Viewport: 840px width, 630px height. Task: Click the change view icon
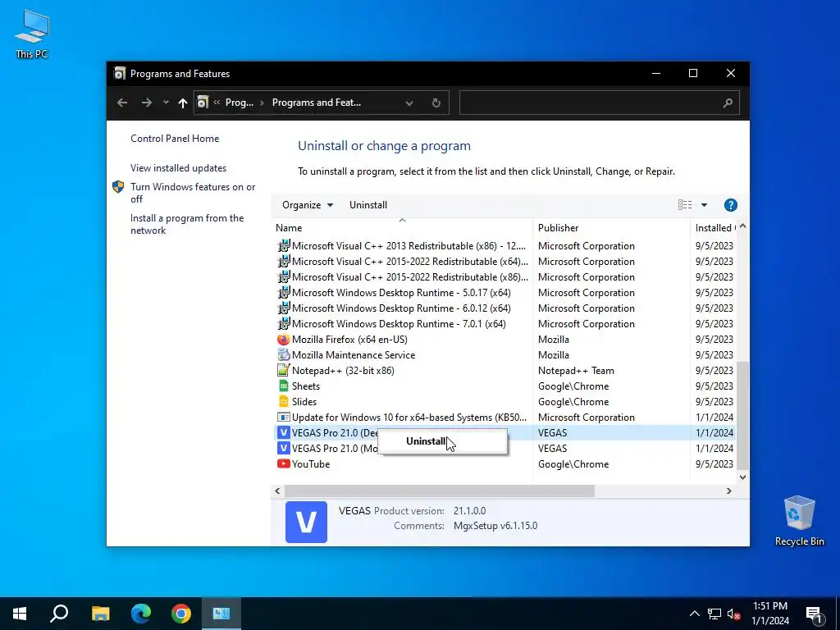[x=685, y=204]
